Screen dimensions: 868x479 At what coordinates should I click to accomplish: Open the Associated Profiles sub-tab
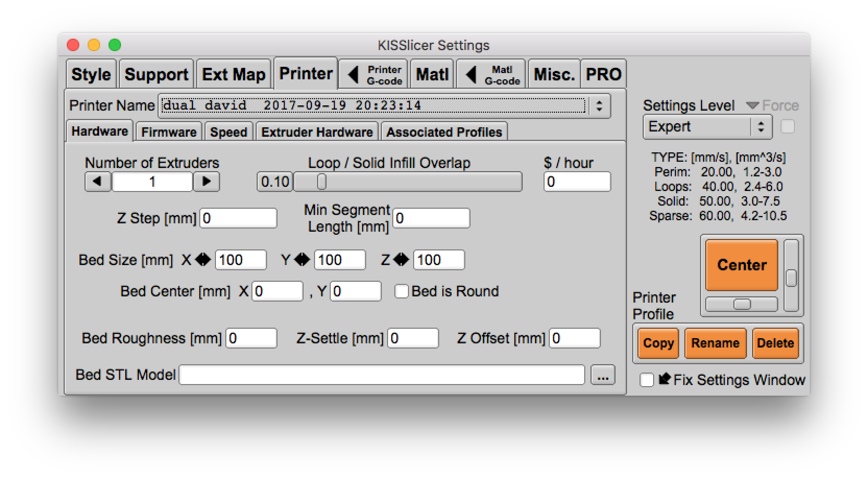444,132
